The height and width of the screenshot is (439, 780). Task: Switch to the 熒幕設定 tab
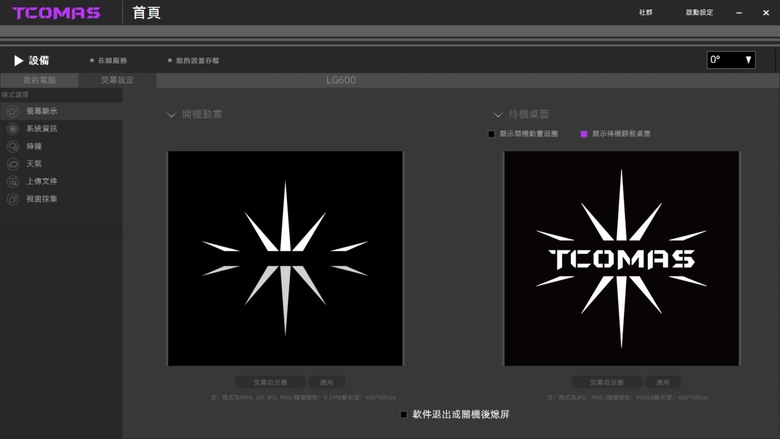117,80
